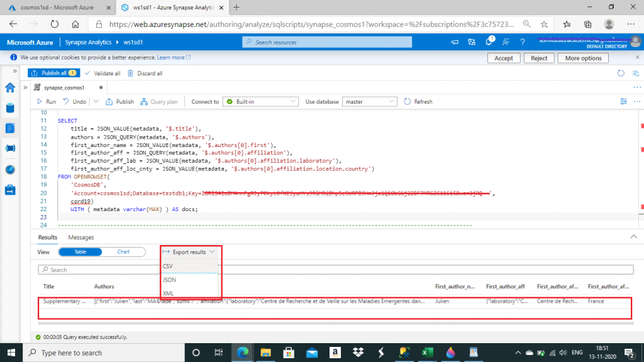Image resolution: width=644 pixels, height=362 pixels.
Task: Open Excel from the Windows taskbar
Action: coord(428,353)
